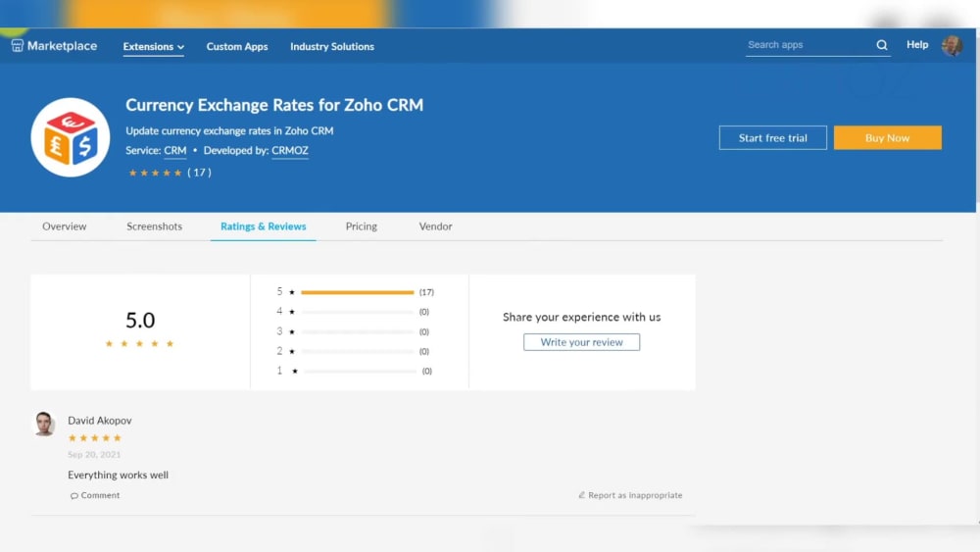The image size is (980, 552).
Task: Click the Comment speech bubble icon
Action: tap(73, 496)
